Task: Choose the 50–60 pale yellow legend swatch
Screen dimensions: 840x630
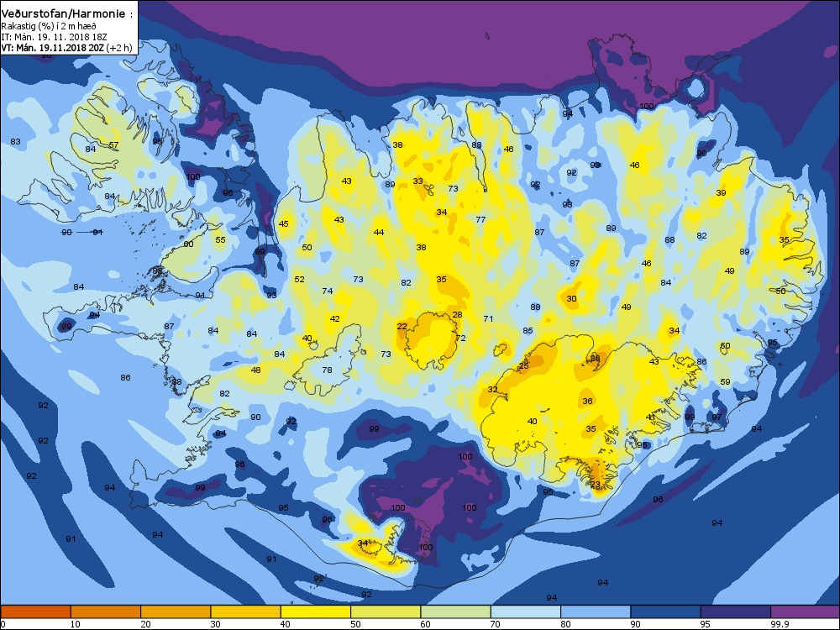Action: [x=386, y=612]
